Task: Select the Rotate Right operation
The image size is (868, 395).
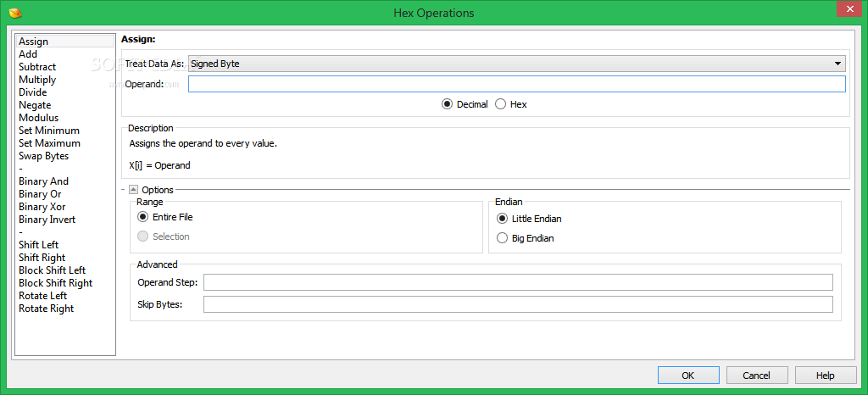Action: (x=65, y=309)
